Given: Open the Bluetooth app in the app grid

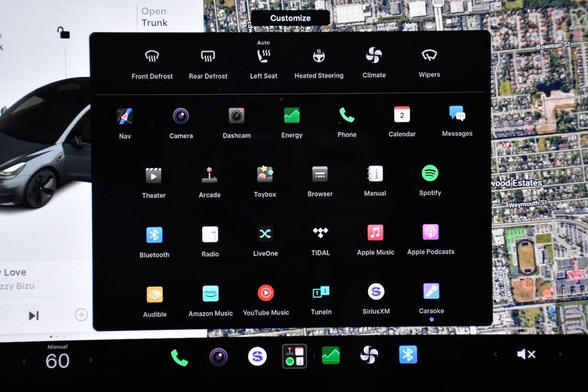Looking at the screenshot, I should pyautogui.click(x=154, y=242).
